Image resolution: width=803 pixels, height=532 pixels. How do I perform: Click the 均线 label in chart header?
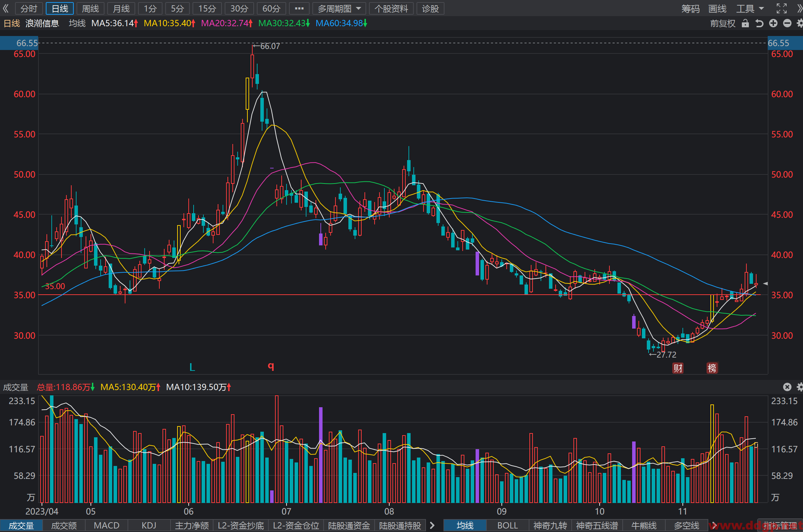[77, 23]
